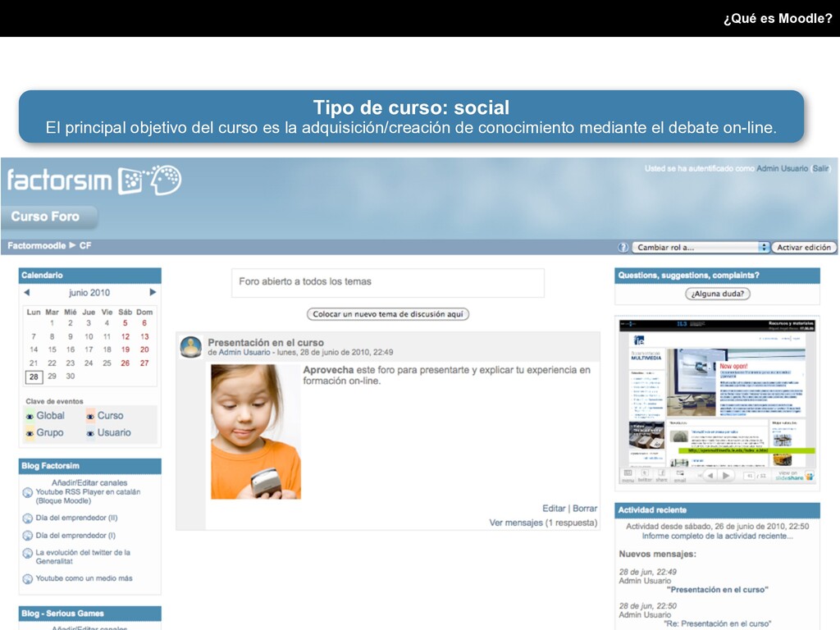Click feed icon beside La evolución del twitter

[28, 554]
